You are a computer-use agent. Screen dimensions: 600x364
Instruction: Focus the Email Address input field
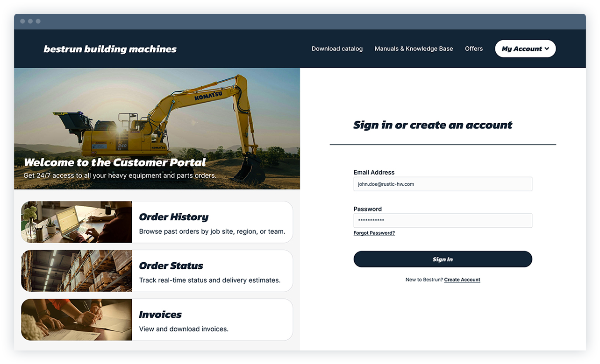[443, 184]
